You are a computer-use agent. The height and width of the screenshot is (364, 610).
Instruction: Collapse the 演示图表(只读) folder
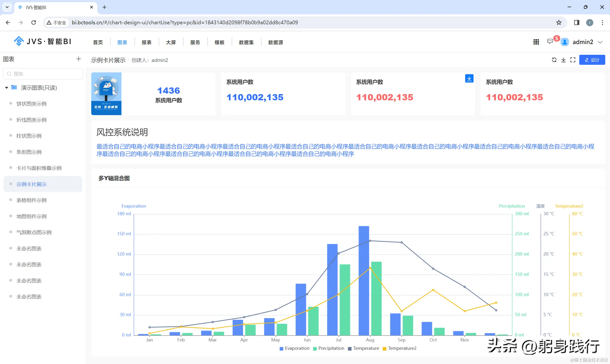tap(7, 88)
